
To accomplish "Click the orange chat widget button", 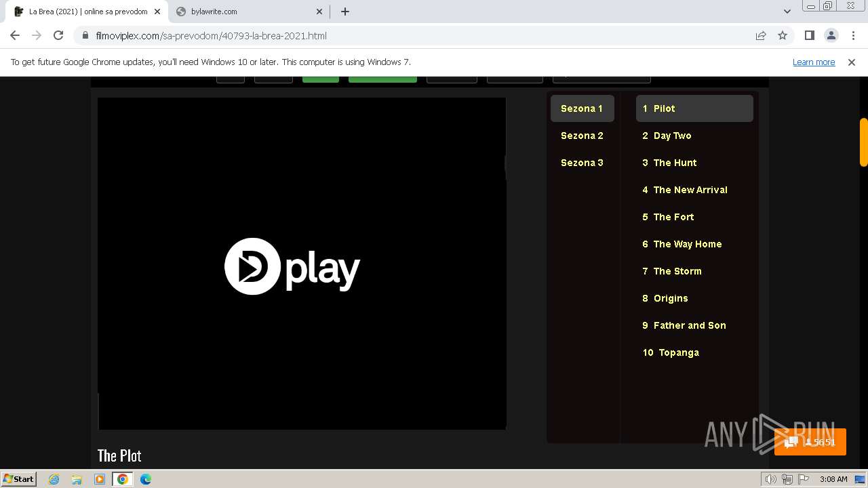I will click(x=810, y=442).
